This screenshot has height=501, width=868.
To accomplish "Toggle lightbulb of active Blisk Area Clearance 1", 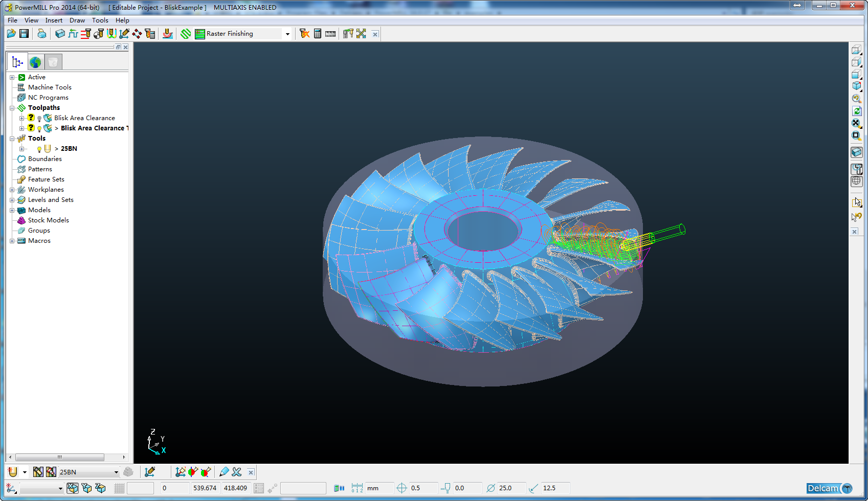I will point(39,129).
